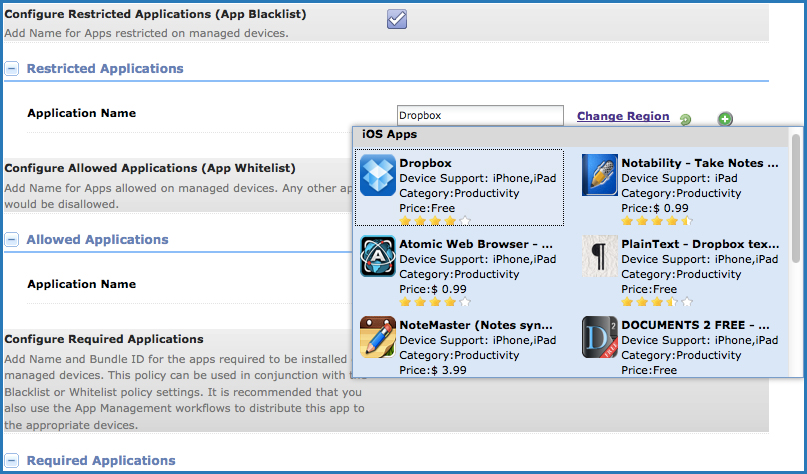Screen dimensions: 807x474
Task: Choose PlainText - Dropbox text entry
Action: pos(700,244)
